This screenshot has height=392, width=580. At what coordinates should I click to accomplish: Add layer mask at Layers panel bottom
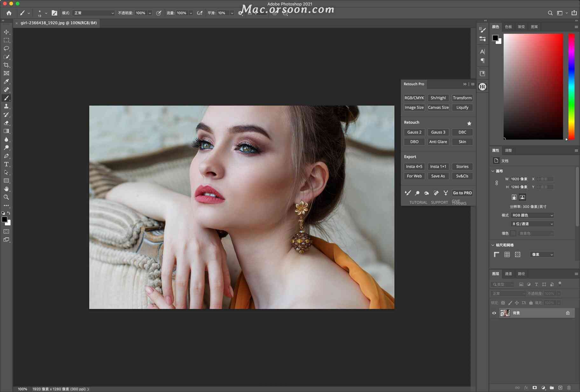pos(535,388)
